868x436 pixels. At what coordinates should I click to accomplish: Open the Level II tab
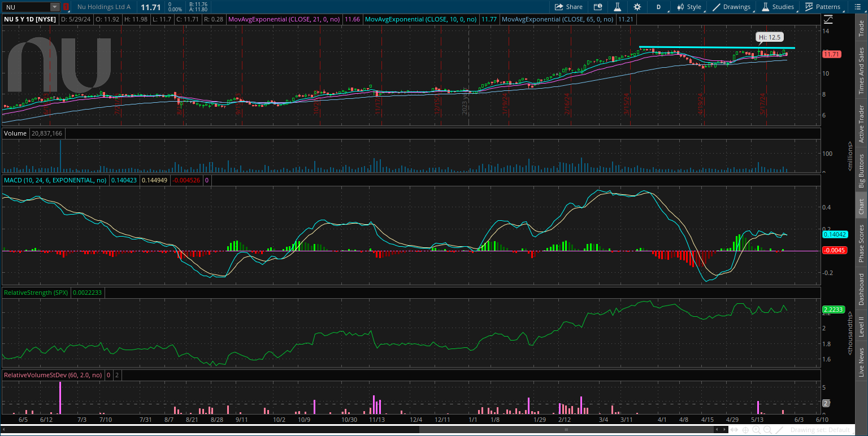(861, 328)
